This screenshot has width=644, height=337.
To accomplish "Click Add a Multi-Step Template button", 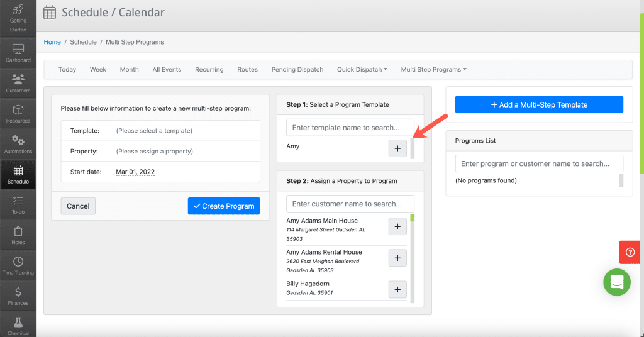I will [x=539, y=104].
